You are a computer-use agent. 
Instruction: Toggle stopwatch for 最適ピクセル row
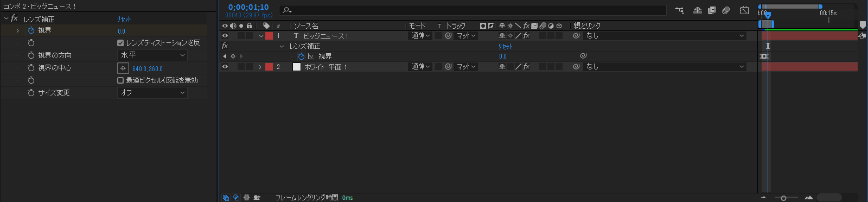pyautogui.click(x=31, y=80)
